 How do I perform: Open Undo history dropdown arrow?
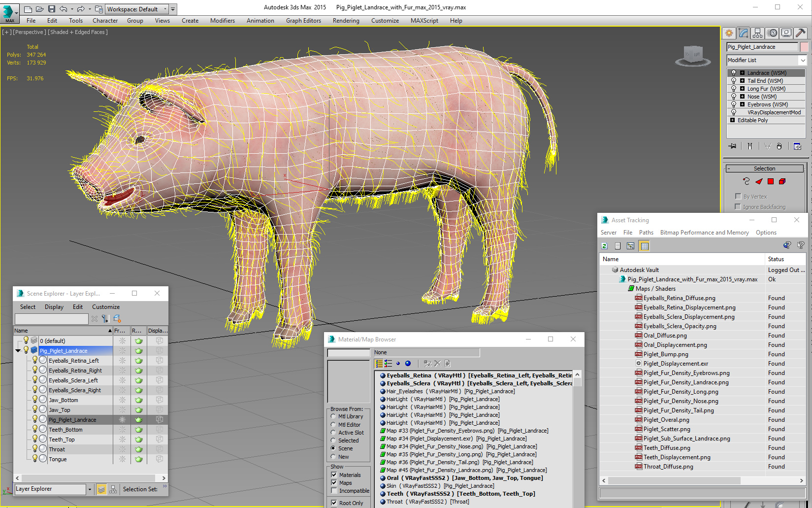click(x=72, y=9)
